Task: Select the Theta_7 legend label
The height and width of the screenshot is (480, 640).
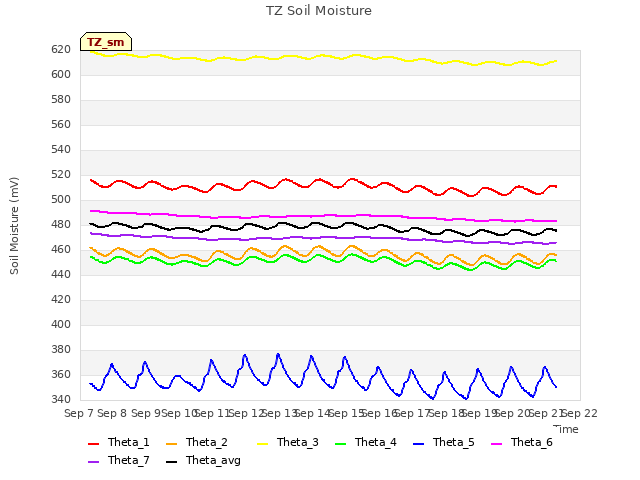Action: [x=129, y=460]
